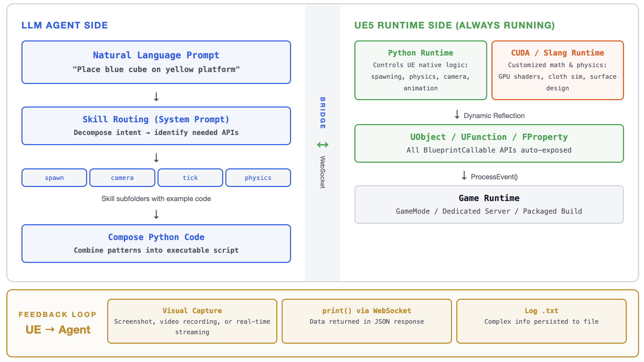Click the spawn skill box

coord(54,178)
